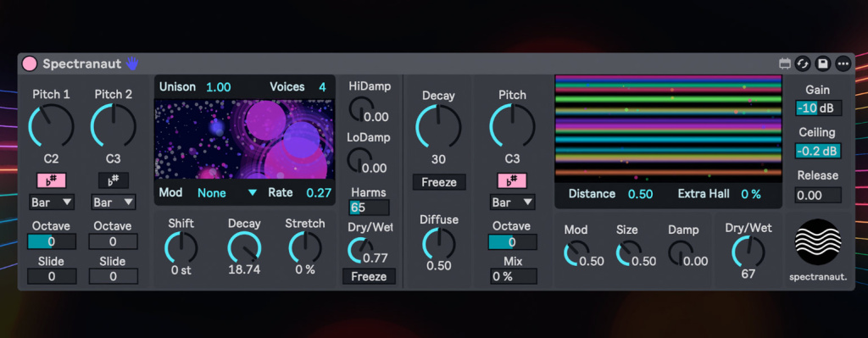Click the Size knob

pyautogui.click(x=629, y=253)
